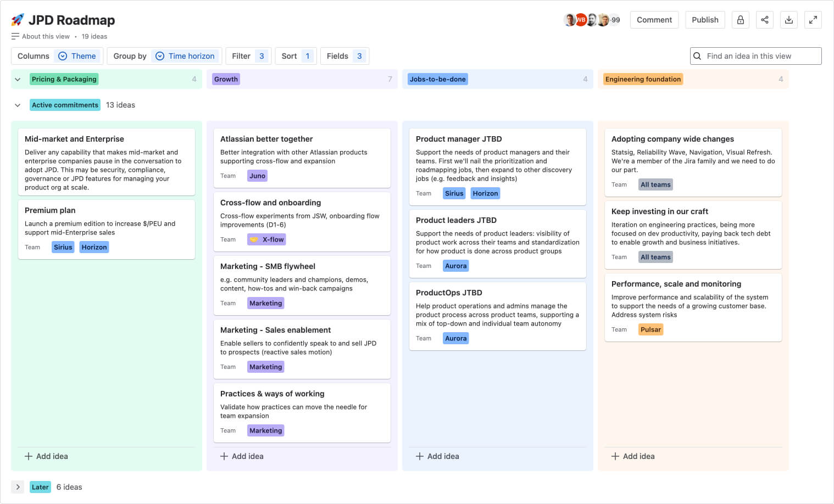Focus the Find an idea search field
The image size is (834, 504).
pos(756,56)
